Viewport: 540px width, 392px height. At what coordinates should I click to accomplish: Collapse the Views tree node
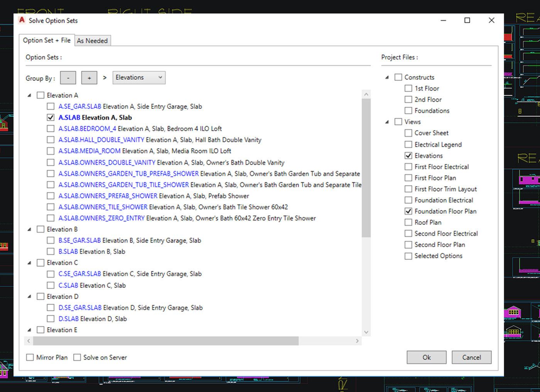387,122
